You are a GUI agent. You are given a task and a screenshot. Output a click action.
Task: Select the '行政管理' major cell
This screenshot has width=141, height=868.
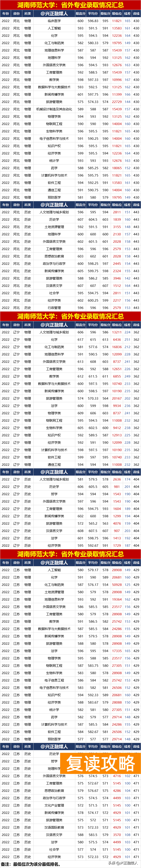pos(54,308)
